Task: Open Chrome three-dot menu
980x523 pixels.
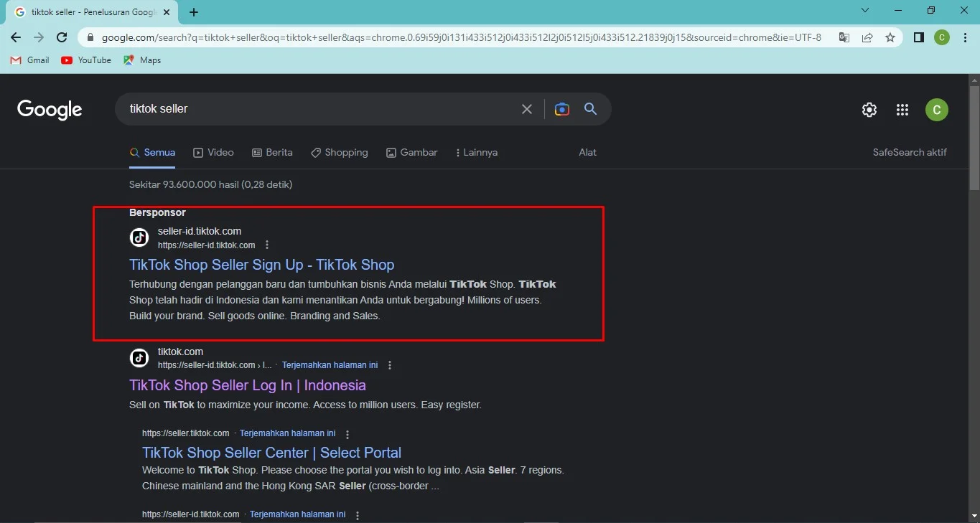Action: pos(964,37)
